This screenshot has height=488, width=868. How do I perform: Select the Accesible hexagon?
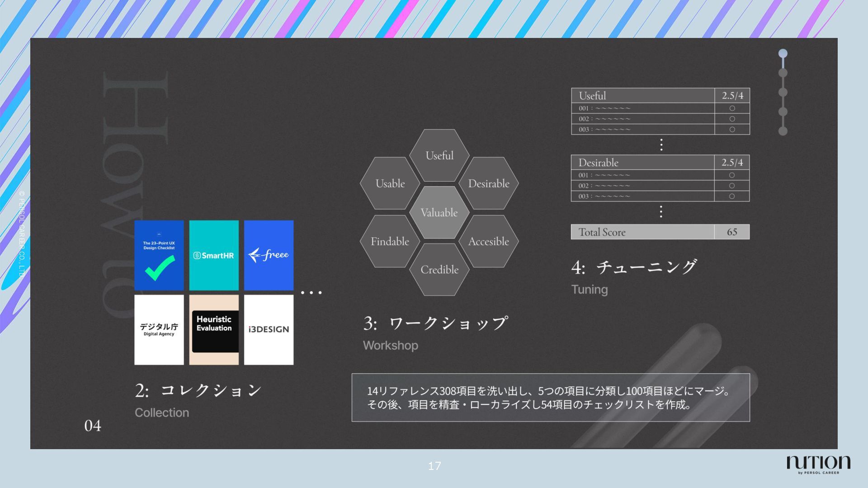coord(489,241)
